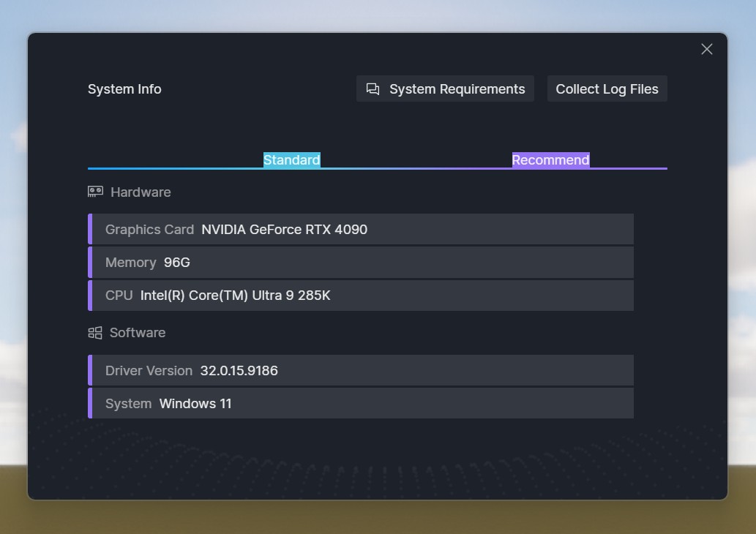
Task: Close the System Info dialog
Action: click(x=706, y=49)
